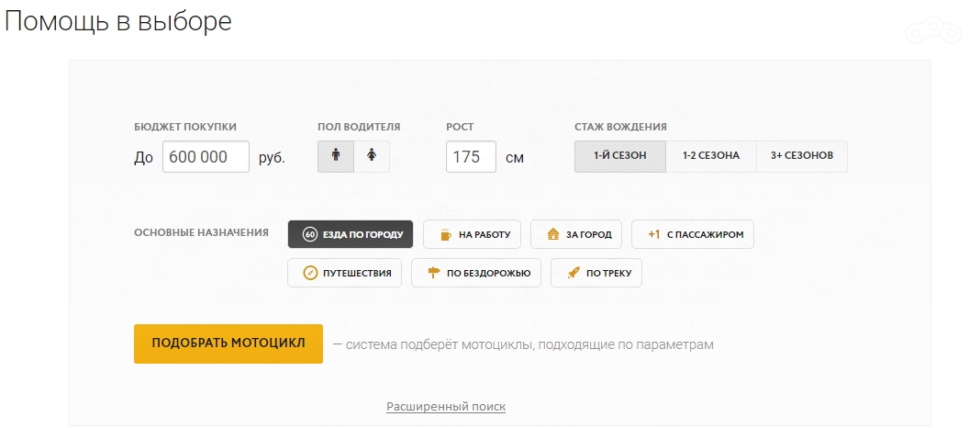Click the +1 icon for С пассажиром
The height and width of the screenshot is (428, 980).
coord(653,234)
